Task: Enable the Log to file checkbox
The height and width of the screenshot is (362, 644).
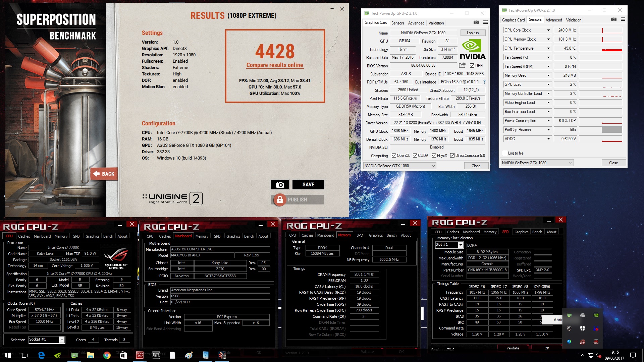Action: (505, 153)
